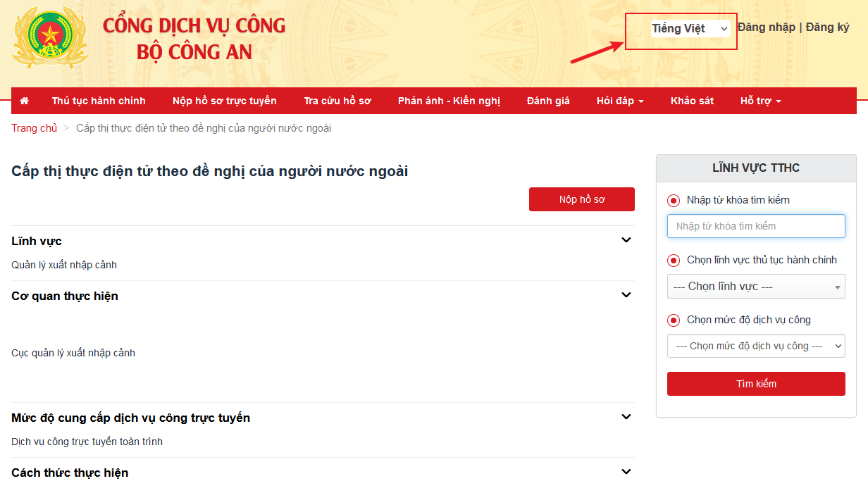Click the Cấp thị thực điện tử breadcrumb text
This screenshot has height=481, width=868.
pyautogui.click(x=204, y=128)
